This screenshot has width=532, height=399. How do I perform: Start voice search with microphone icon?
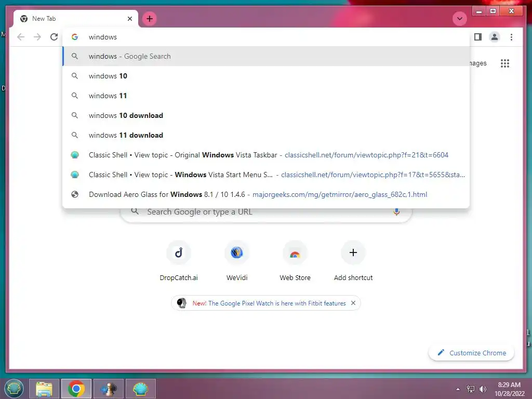click(x=396, y=212)
